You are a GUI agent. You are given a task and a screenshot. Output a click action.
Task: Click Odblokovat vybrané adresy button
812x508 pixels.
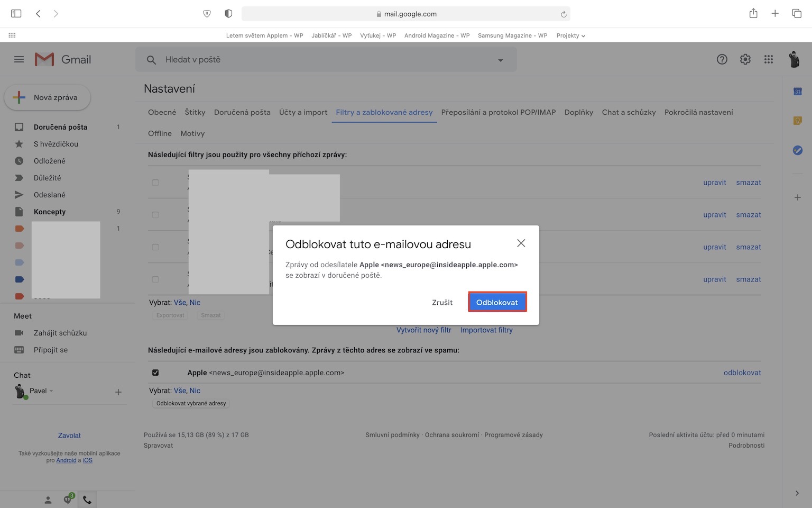tap(191, 403)
